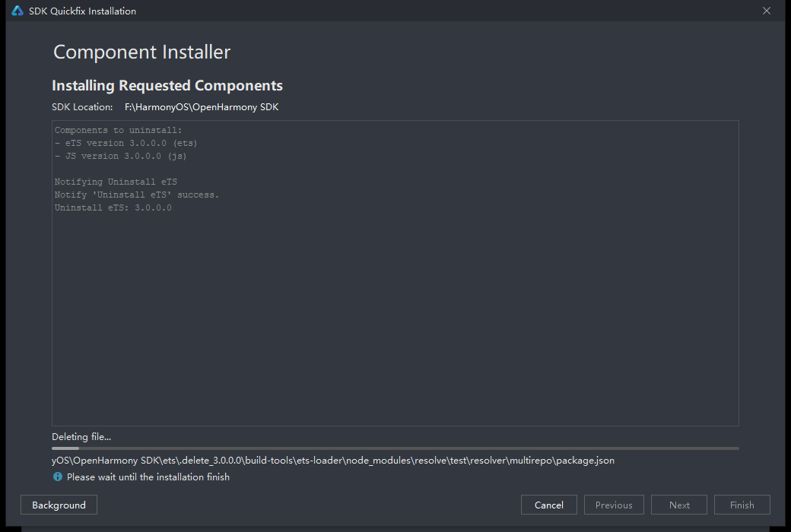Viewport: 791px width, 532px height.
Task: Click the blue info icon beside wait message
Action: pyautogui.click(x=58, y=477)
